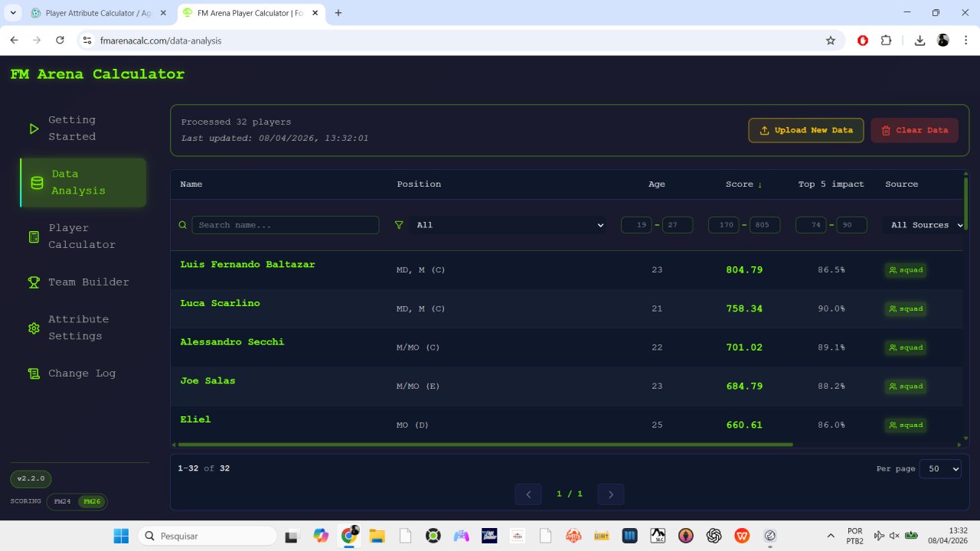The height and width of the screenshot is (551, 980).
Task: Open the browser Extensions puzzle icon
Action: pyautogui.click(x=887, y=41)
